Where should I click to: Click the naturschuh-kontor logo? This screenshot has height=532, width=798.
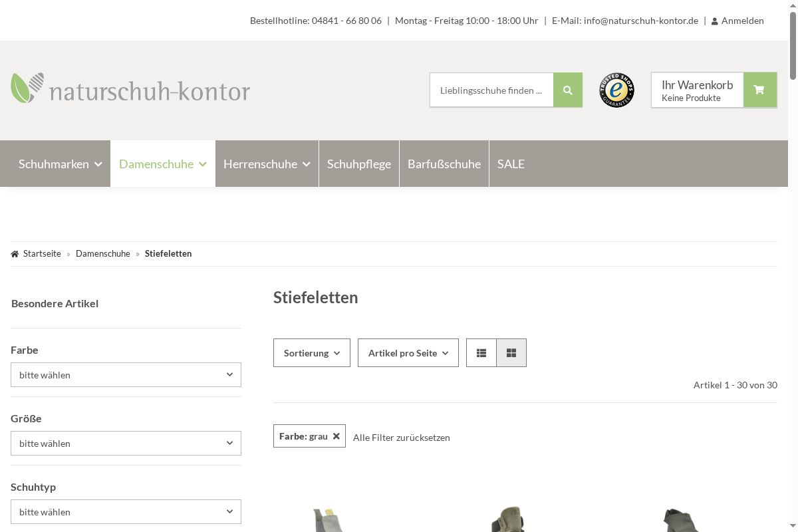[x=130, y=89]
